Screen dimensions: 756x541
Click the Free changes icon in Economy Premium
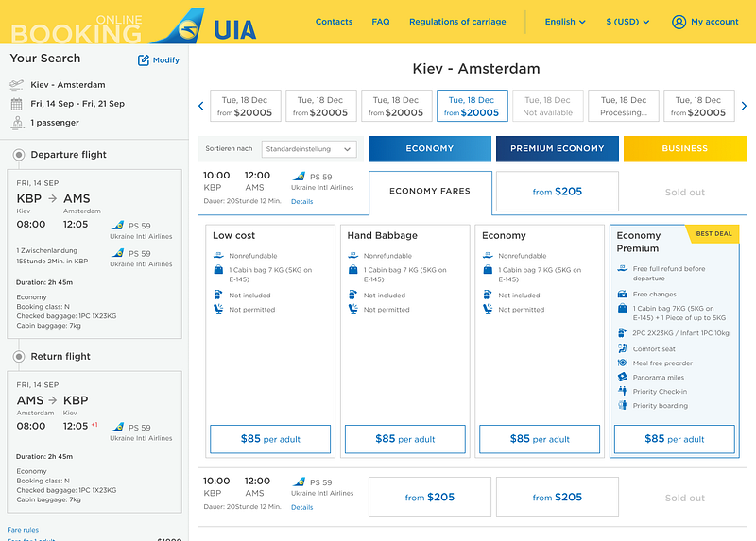tap(623, 294)
